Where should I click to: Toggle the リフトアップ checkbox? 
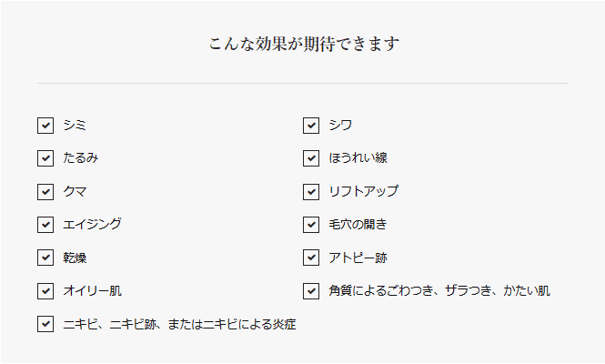[x=311, y=191]
